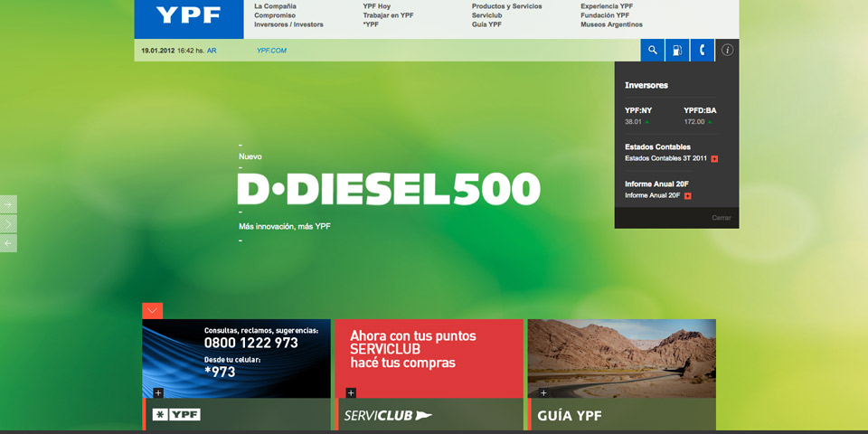Open Inversores / Investors menu item
The height and width of the screenshot is (434, 868).
point(288,24)
